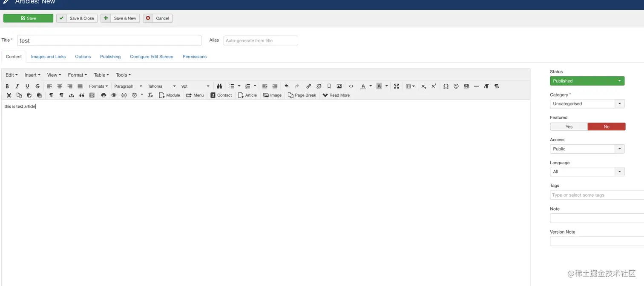Open find and replace binoculars icon

[220, 86]
